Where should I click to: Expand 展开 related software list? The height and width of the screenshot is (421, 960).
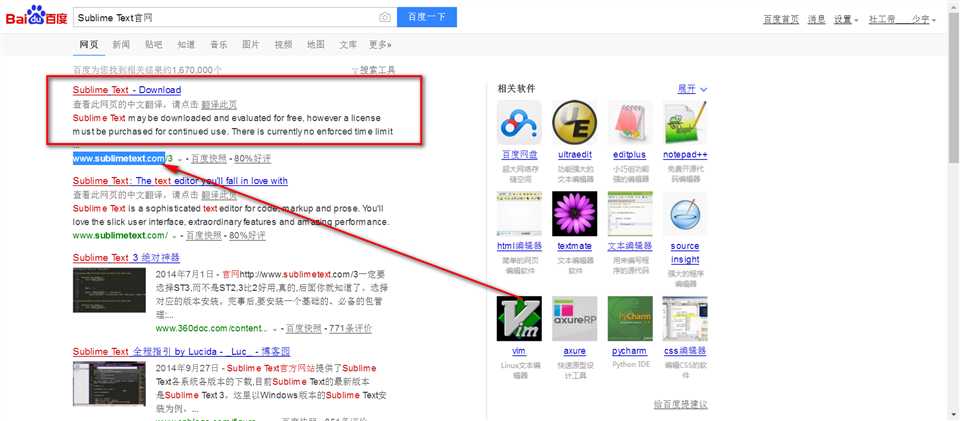click(692, 89)
